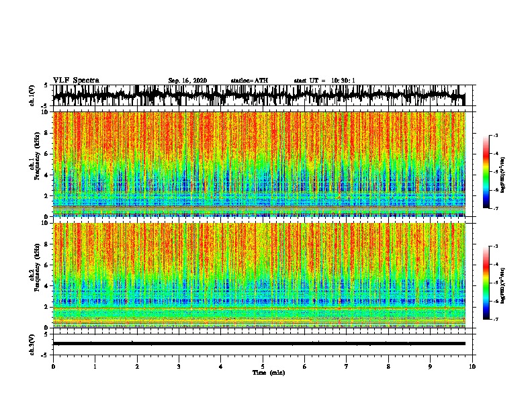Click time axis tick label "7"
This screenshot has height=411, width=532.
click(347, 367)
